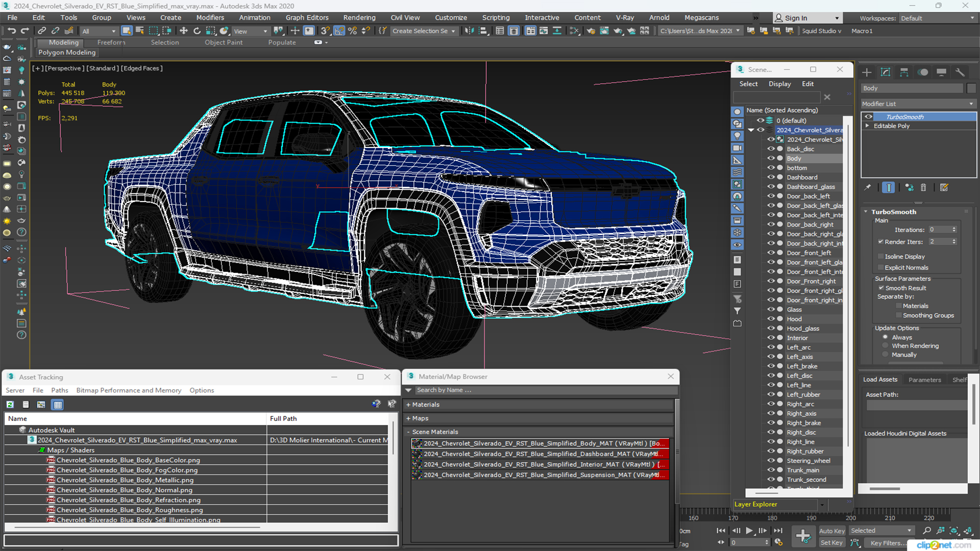Viewport: 980px width, 551px height.
Task: Toggle TurboSmooth modifier visibility eye
Action: pos(868,117)
